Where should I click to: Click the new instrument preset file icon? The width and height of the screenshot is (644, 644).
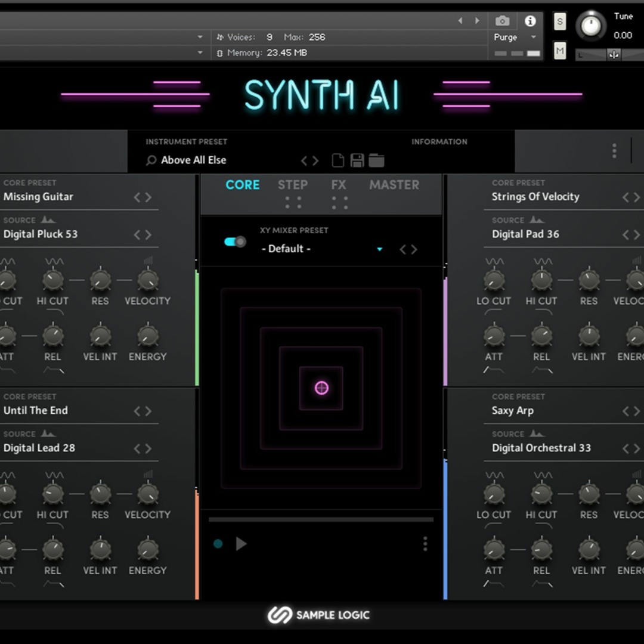[338, 160]
